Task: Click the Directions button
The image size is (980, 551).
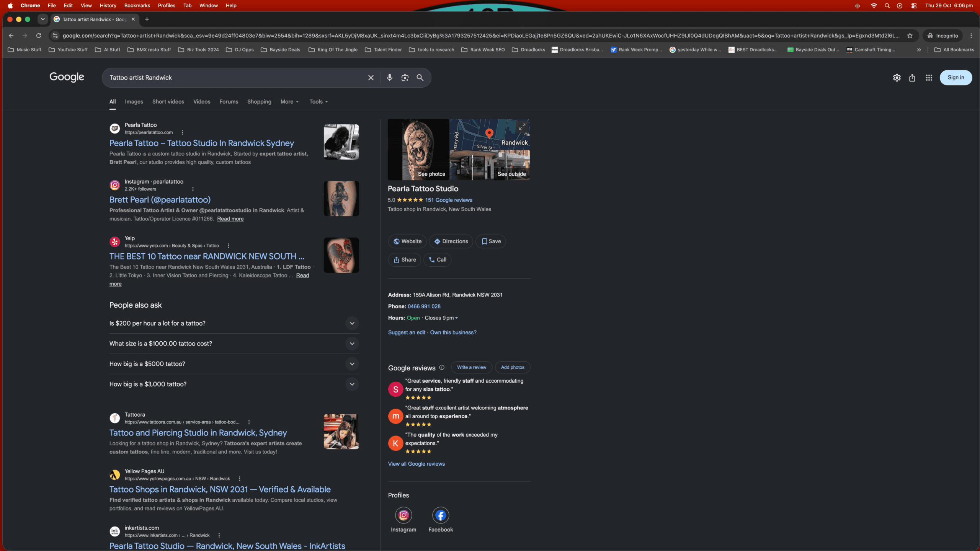Action: pyautogui.click(x=451, y=241)
